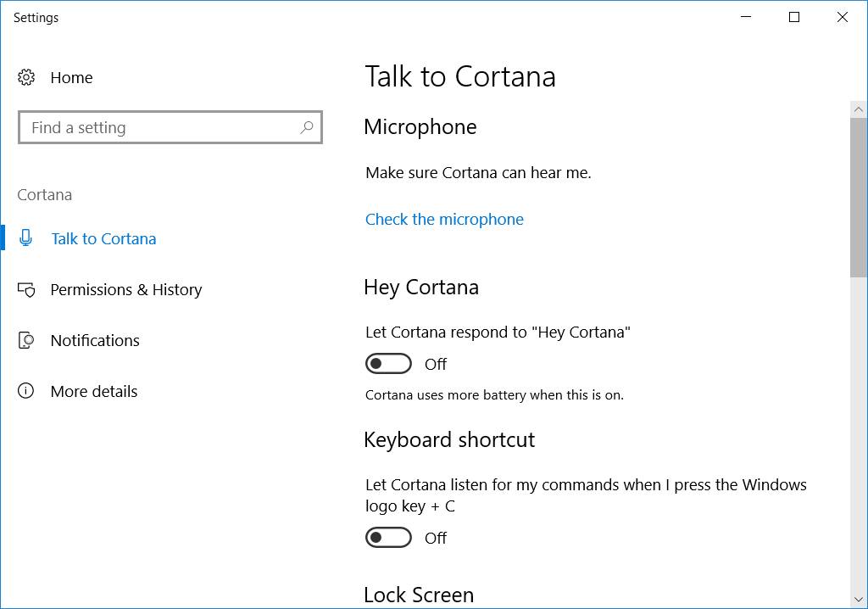Click the Check the microphone link
This screenshot has height=609, width=868.
(444, 220)
